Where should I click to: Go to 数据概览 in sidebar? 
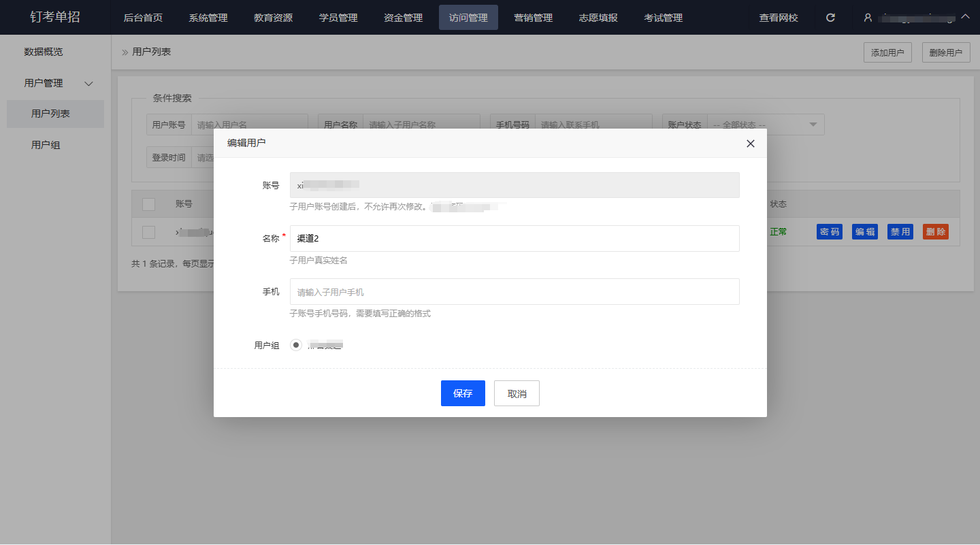click(44, 52)
